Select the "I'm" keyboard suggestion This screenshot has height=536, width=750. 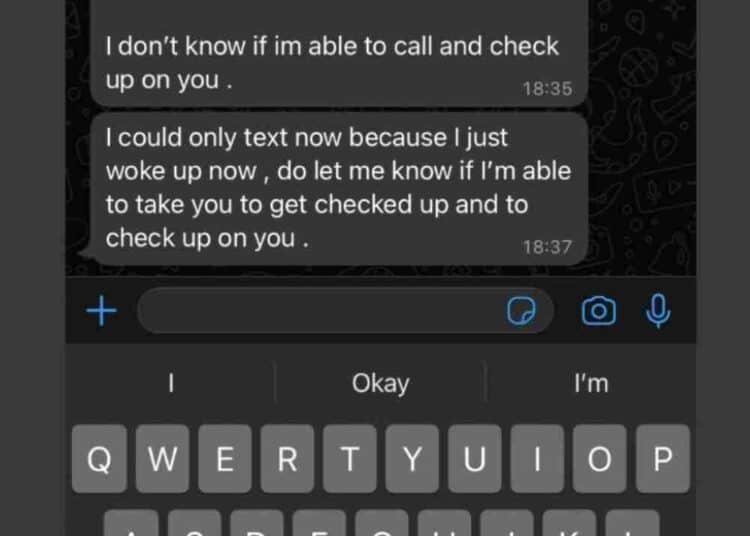pos(591,383)
